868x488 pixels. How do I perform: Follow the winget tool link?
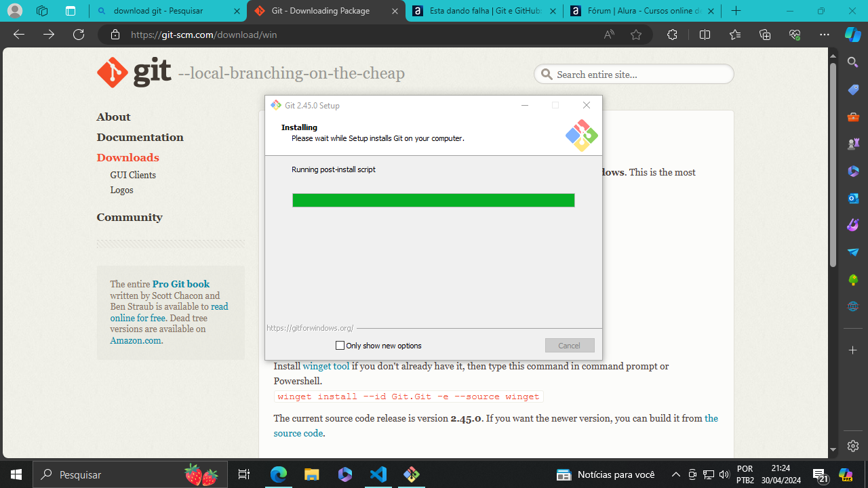[x=326, y=366]
